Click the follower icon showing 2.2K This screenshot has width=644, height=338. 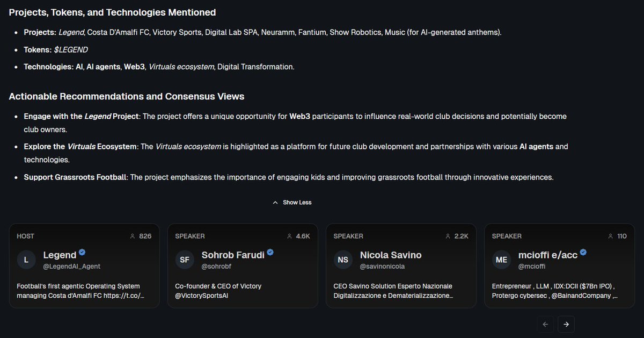coord(448,236)
